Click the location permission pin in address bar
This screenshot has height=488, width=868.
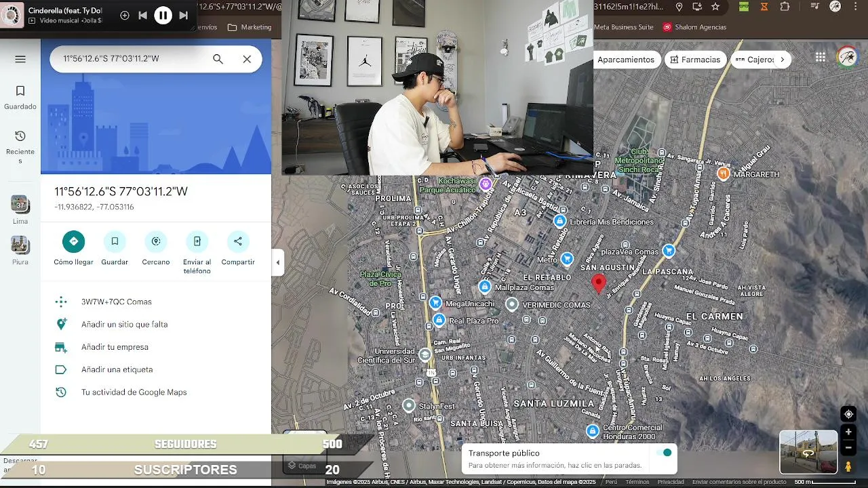[679, 7]
